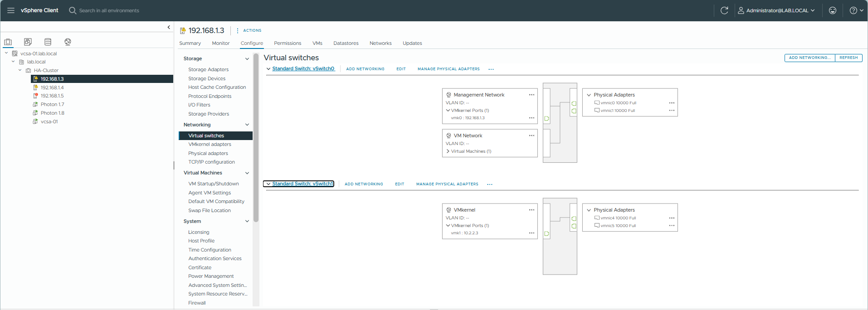
Task: Open the Administrator@LAB.LOCAL user menu
Action: 776,10
